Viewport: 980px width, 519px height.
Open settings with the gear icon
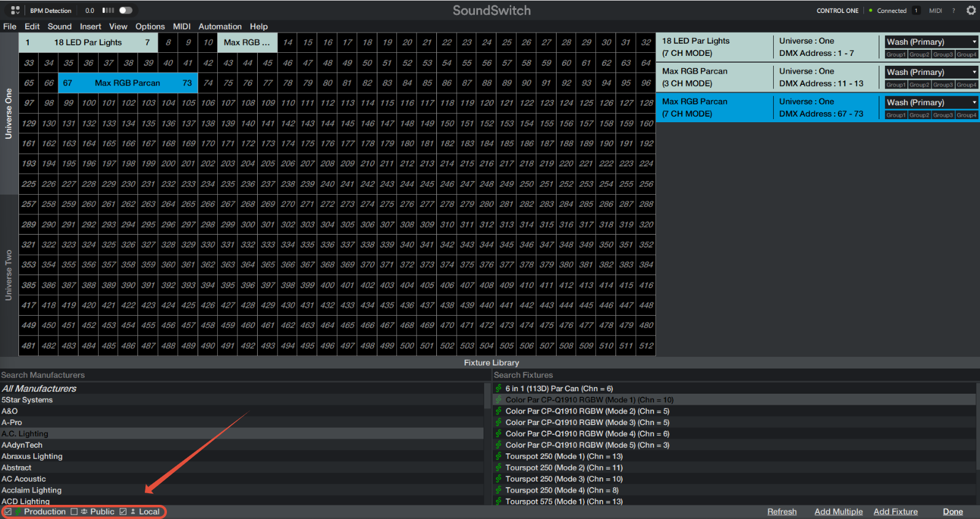[971, 10]
